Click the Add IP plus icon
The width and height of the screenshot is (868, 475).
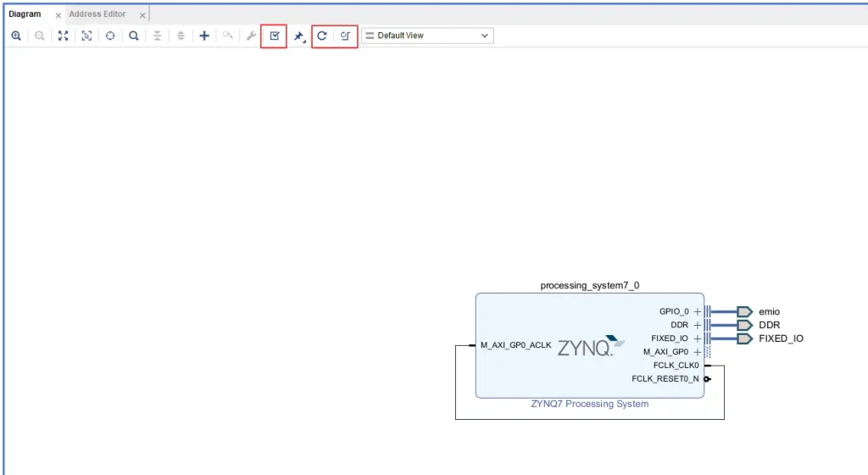point(204,36)
